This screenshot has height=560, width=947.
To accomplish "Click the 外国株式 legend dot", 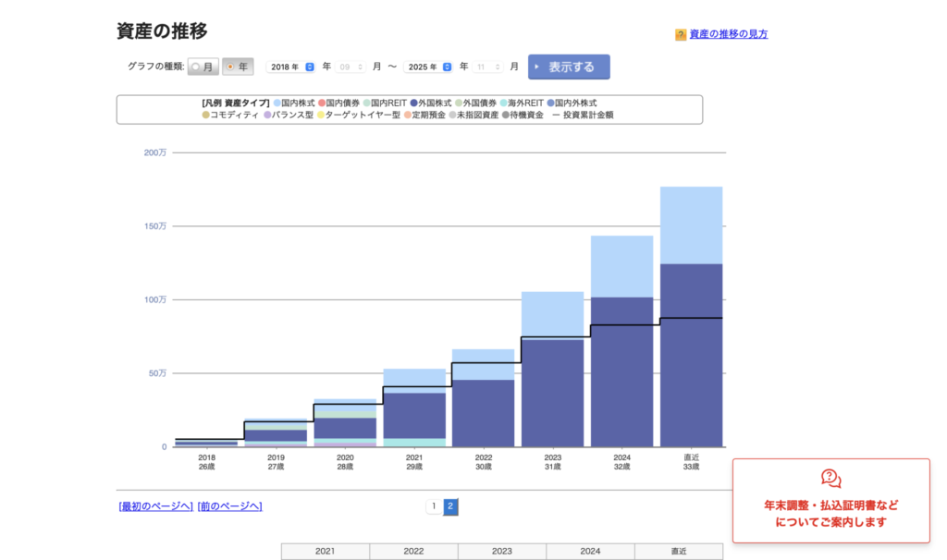I will click(x=413, y=103).
